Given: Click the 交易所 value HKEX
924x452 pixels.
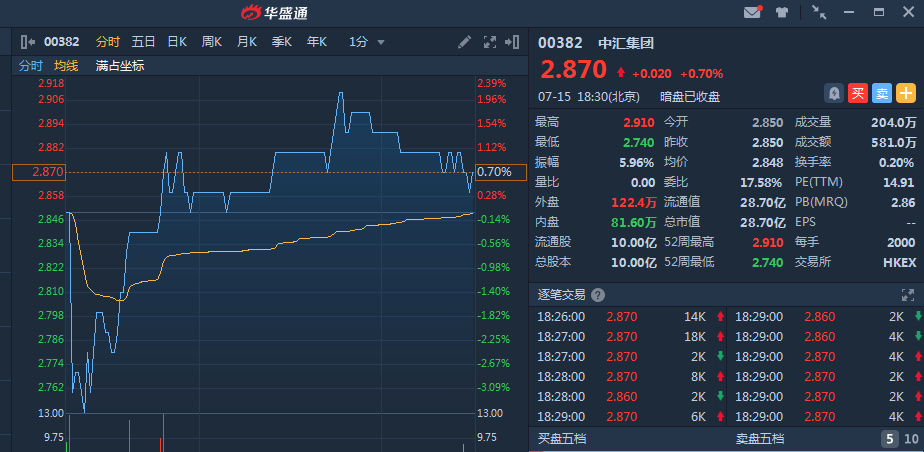Looking at the screenshot, I should 900,262.
